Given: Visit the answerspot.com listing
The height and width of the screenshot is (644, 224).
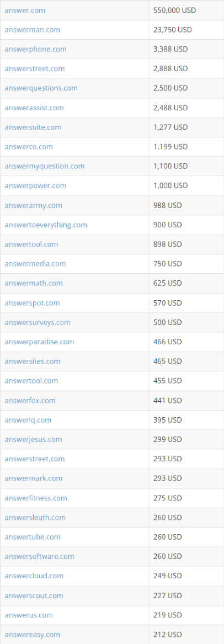Looking at the screenshot, I should pos(32,303).
